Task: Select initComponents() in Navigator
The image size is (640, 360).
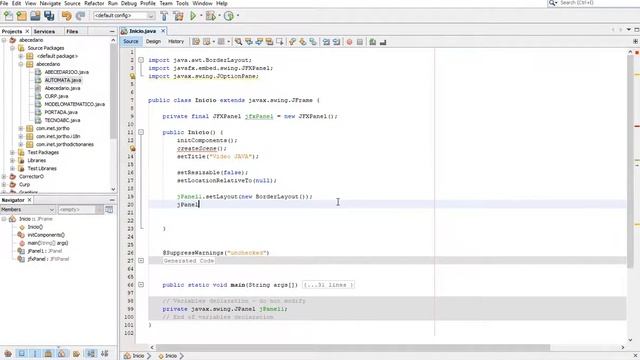Action: (46, 235)
